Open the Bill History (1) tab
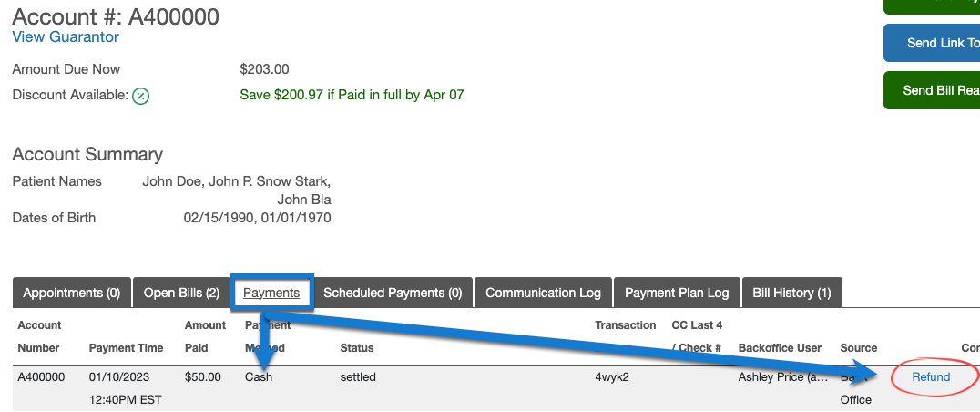This screenshot has width=980, height=412. 791,293
